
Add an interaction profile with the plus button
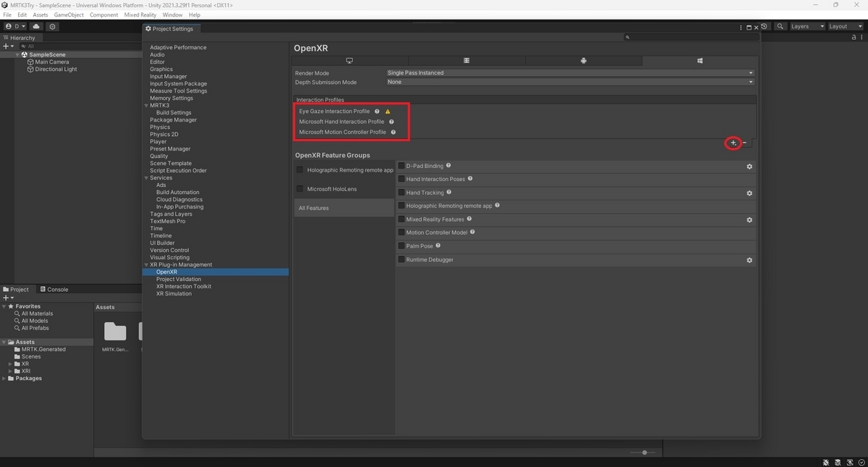pyautogui.click(x=733, y=143)
